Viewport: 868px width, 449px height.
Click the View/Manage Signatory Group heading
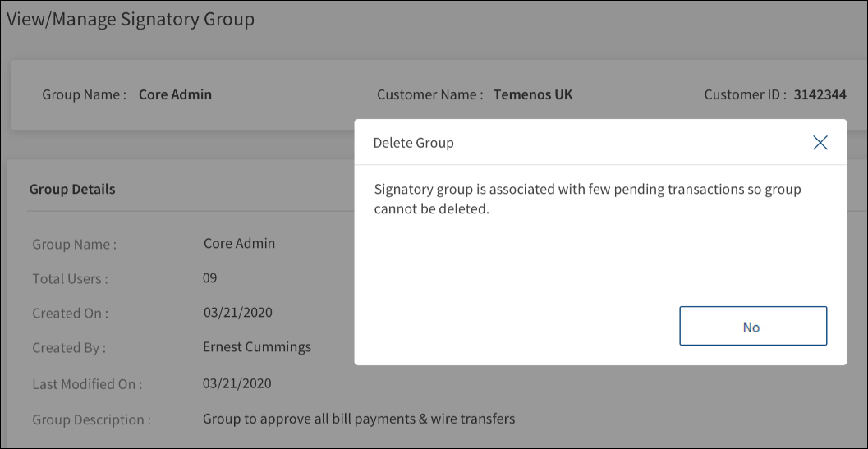click(131, 19)
